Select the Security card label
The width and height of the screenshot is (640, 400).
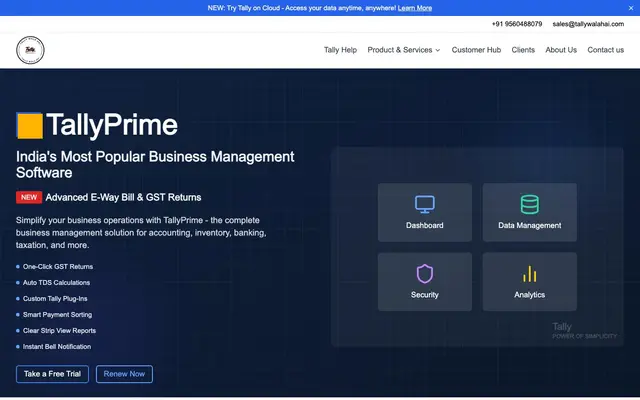pos(424,295)
